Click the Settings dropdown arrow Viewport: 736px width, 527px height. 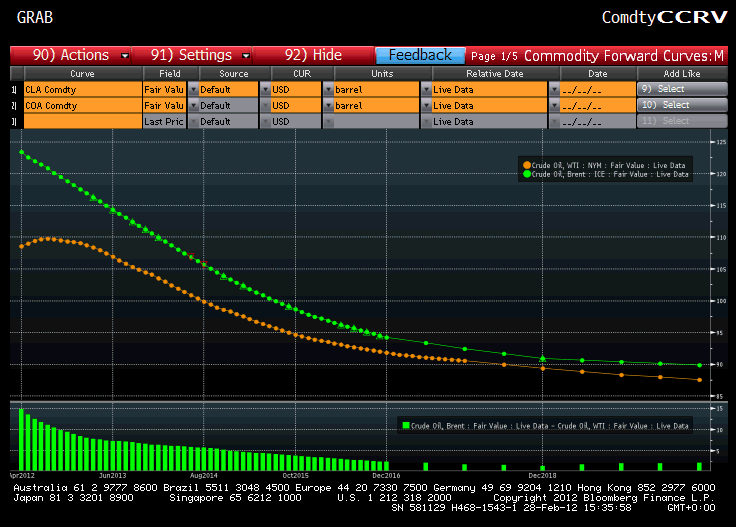[244, 56]
